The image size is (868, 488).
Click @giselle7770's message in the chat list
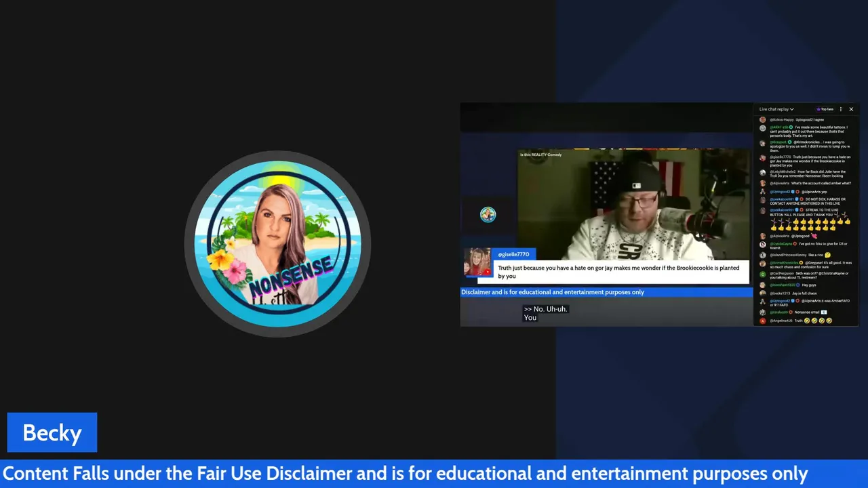click(x=810, y=161)
